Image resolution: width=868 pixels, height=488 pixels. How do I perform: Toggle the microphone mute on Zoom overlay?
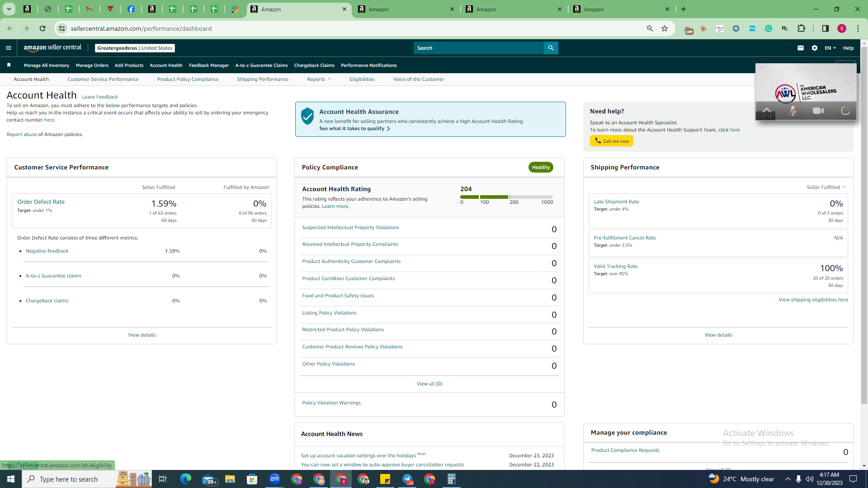[x=793, y=111]
